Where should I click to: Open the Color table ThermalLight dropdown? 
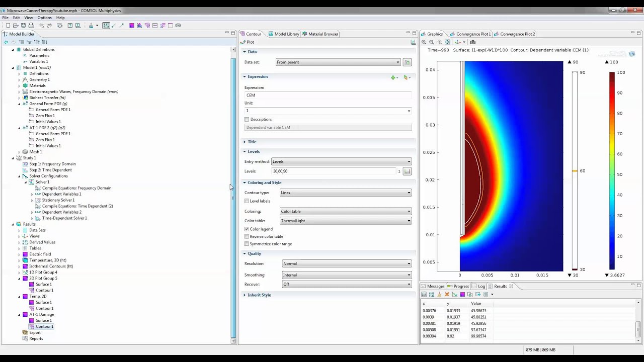[x=346, y=221]
